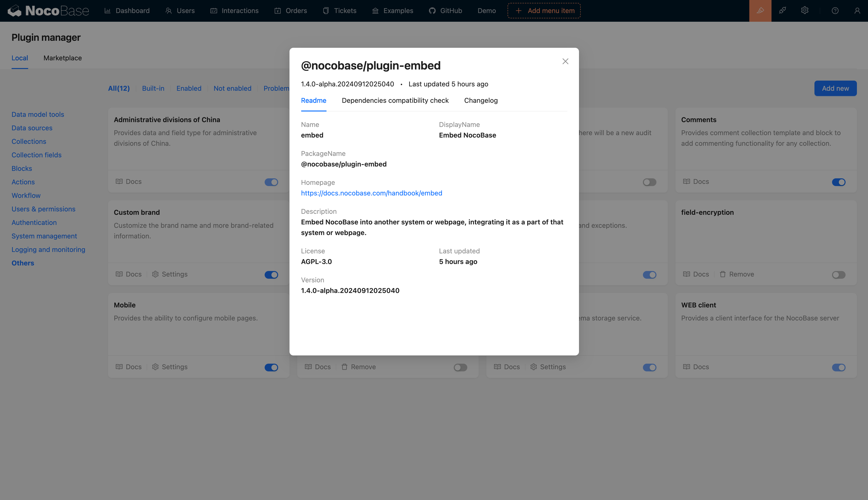Click the NocoBase logo
Screen dimensions: 868x500
(48, 11)
